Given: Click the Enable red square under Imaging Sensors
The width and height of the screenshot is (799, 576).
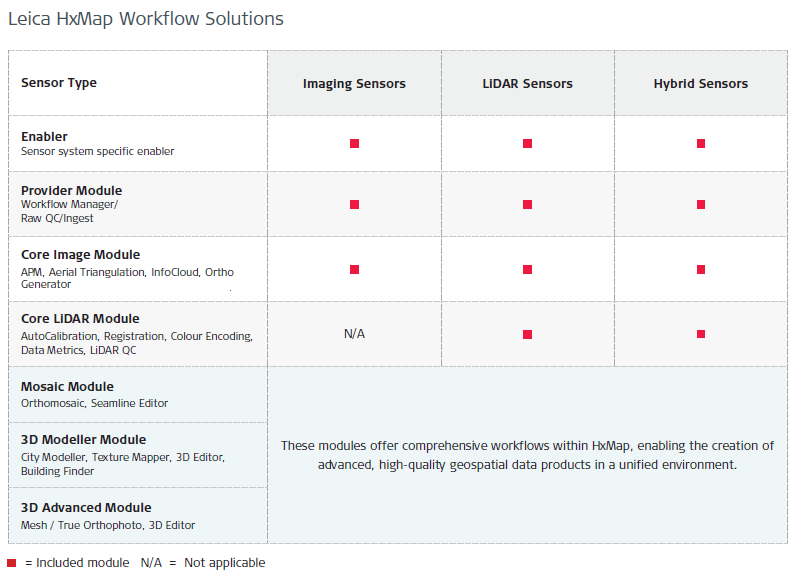Looking at the screenshot, I should (354, 144).
